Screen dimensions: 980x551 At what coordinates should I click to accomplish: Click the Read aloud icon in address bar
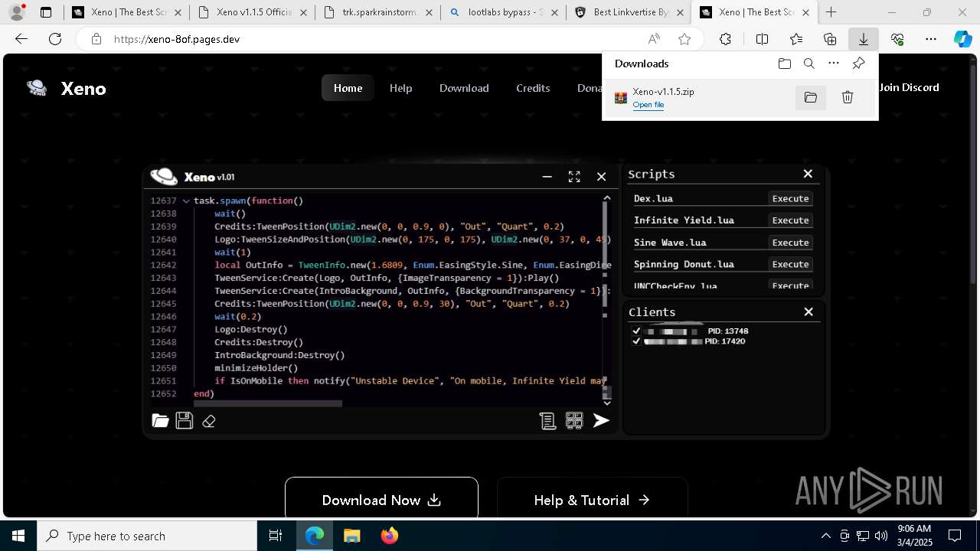click(x=654, y=39)
